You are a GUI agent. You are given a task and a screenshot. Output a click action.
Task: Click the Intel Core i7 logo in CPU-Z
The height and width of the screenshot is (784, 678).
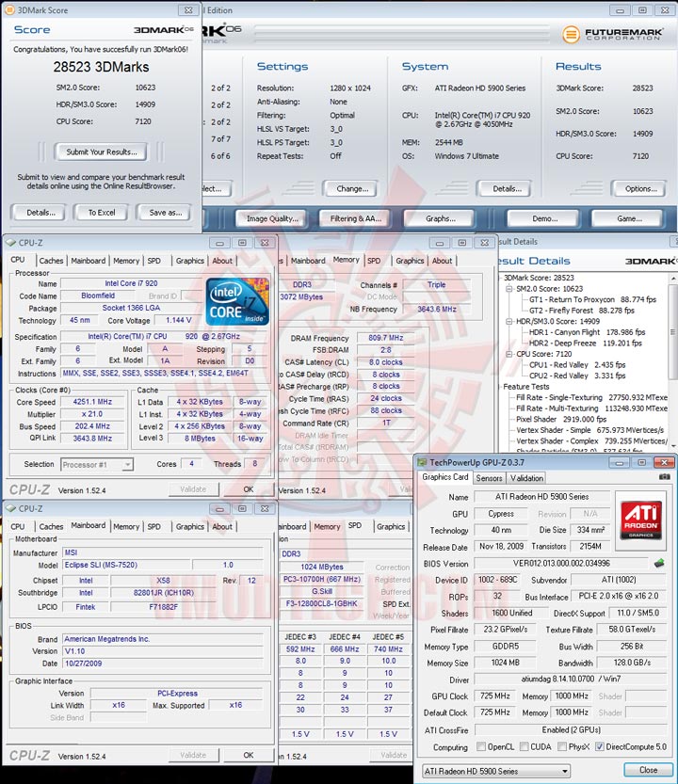coord(237,302)
